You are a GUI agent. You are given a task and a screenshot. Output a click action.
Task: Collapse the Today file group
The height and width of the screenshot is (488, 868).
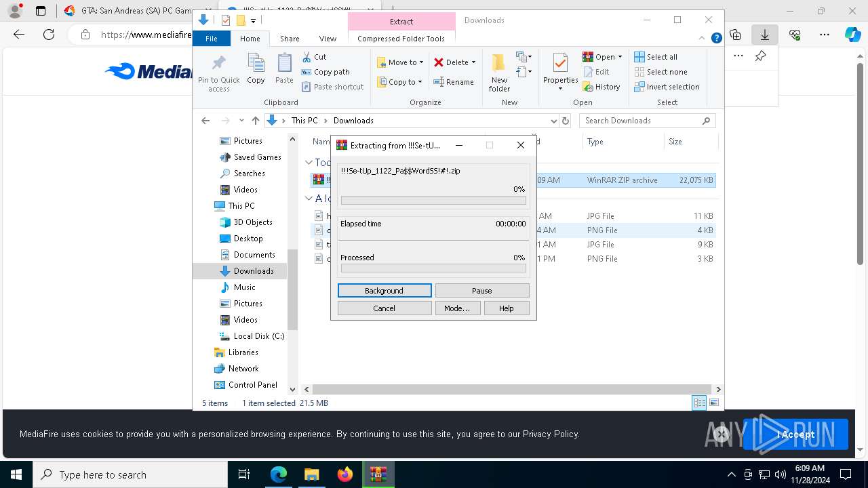(309, 163)
